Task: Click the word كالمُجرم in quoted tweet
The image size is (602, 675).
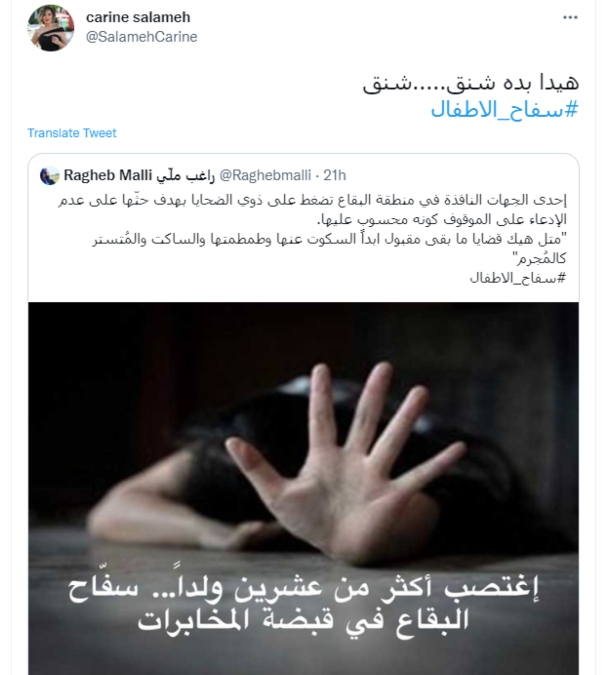Action: pyautogui.click(x=539, y=259)
